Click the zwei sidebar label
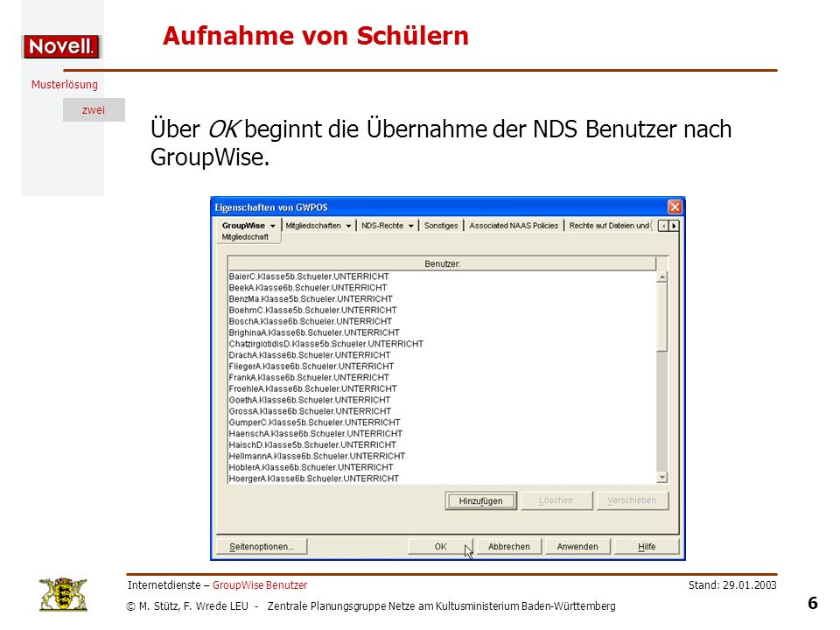840x630 pixels. (x=94, y=110)
